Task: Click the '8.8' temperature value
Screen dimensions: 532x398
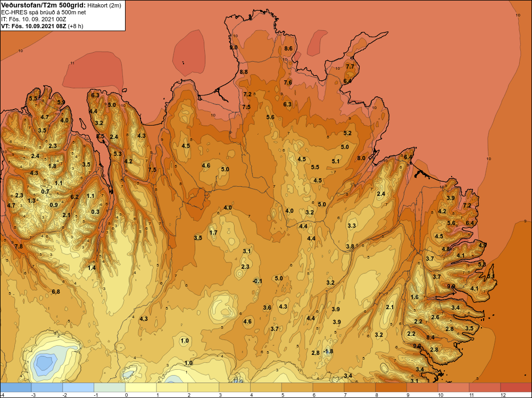Action: coord(244,72)
